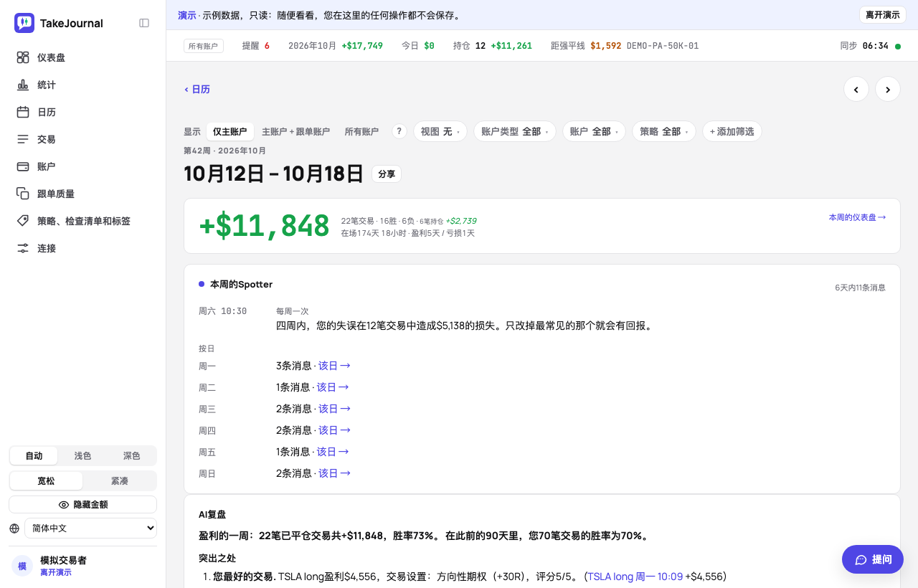
Task: Select 宽松 density option
Action: click(x=46, y=480)
